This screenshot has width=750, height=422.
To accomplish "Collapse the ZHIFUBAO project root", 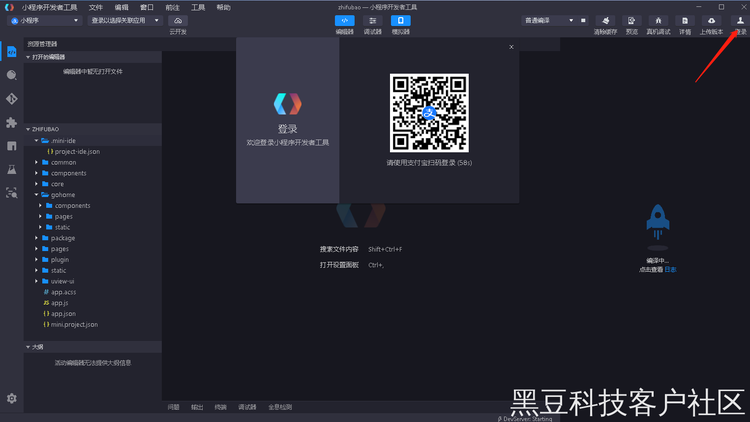I will 93,129.
